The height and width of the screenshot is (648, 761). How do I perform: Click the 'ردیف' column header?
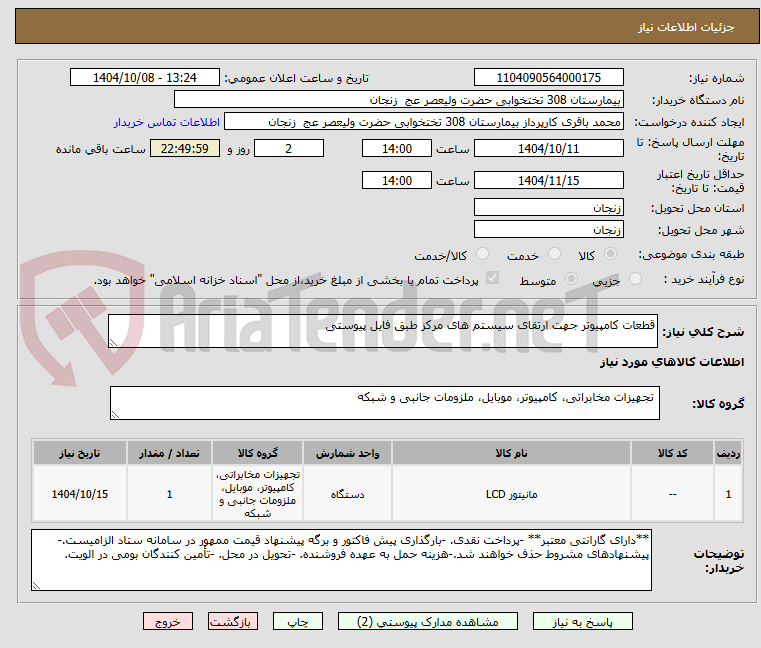(x=728, y=453)
